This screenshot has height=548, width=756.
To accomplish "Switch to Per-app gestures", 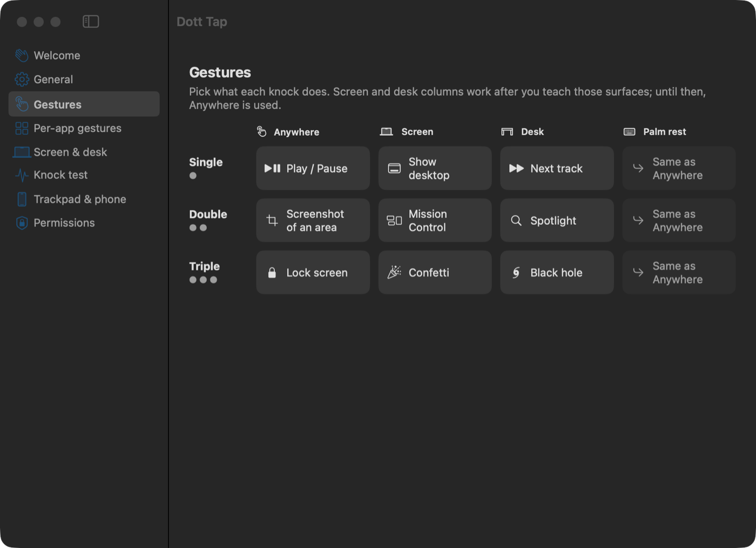I will pos(84,128).
